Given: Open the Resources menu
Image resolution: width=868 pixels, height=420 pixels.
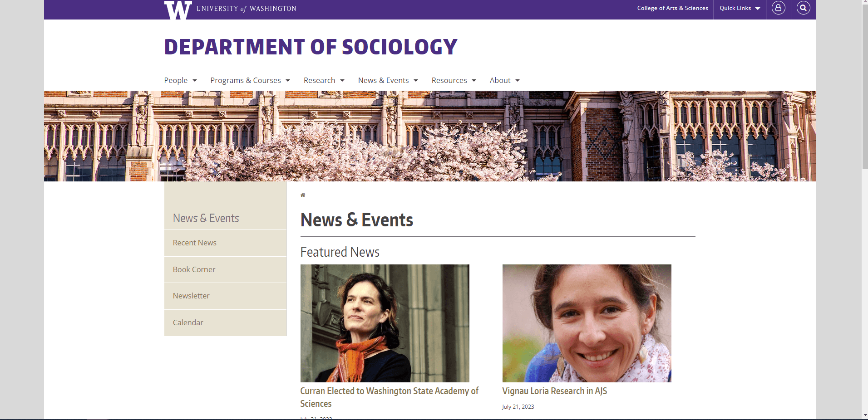Looking at the screenshot, I should point(454,80).
